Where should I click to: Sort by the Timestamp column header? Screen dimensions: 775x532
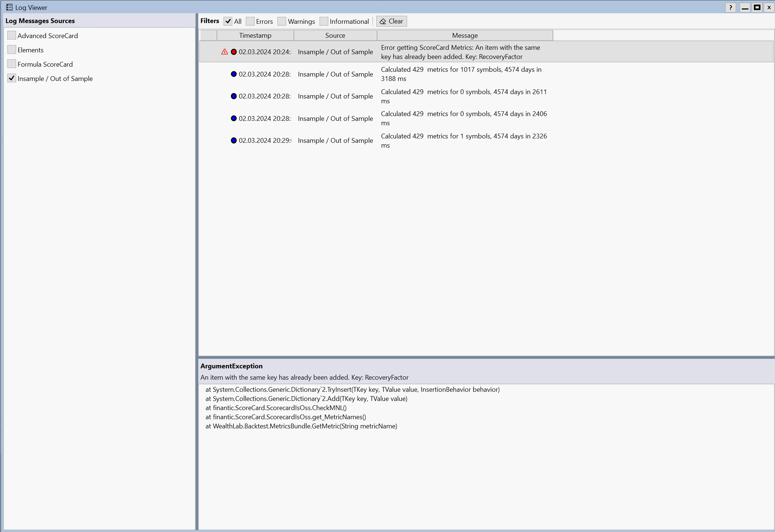255,36
